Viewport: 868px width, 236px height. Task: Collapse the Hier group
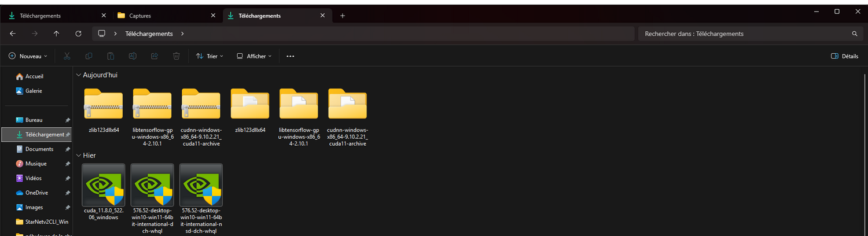click(78, 156)
